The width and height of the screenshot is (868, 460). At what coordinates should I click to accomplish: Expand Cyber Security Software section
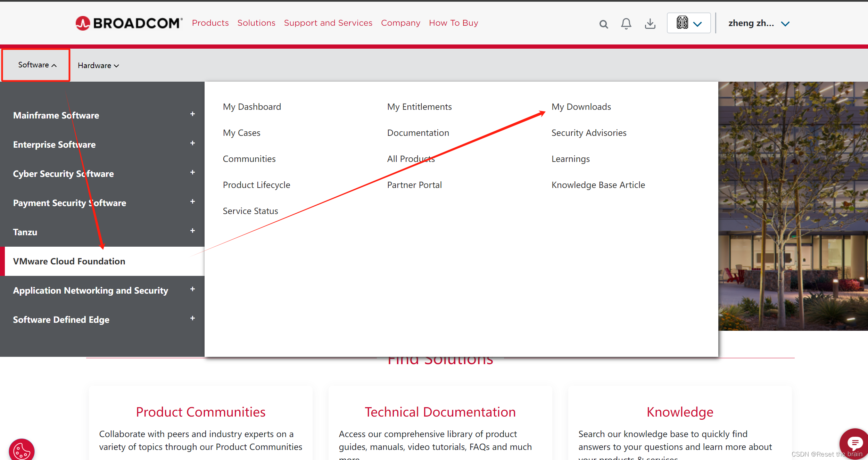(x=192, y=172)
